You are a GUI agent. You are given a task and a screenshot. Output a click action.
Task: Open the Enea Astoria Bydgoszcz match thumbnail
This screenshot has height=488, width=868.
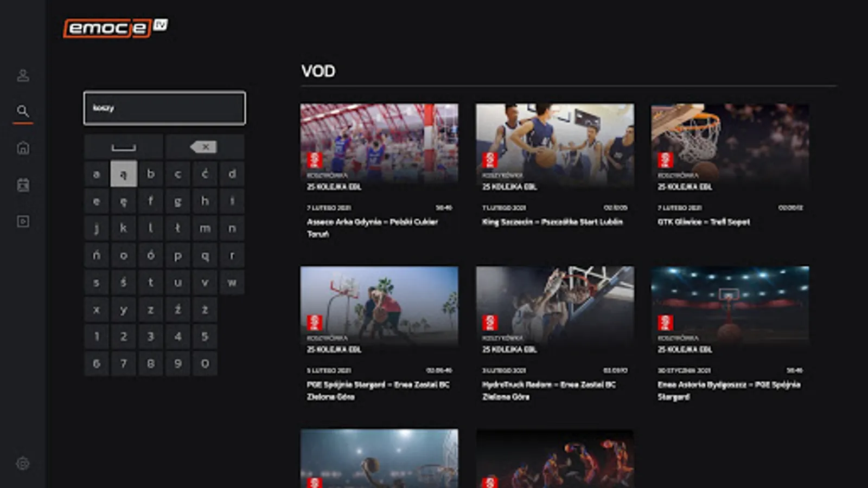coord(730,311)
